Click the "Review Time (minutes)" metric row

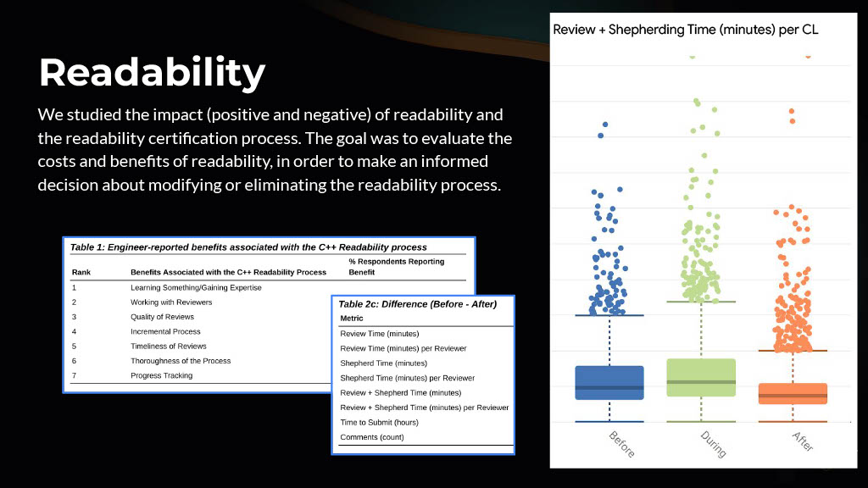coord(380,334)
